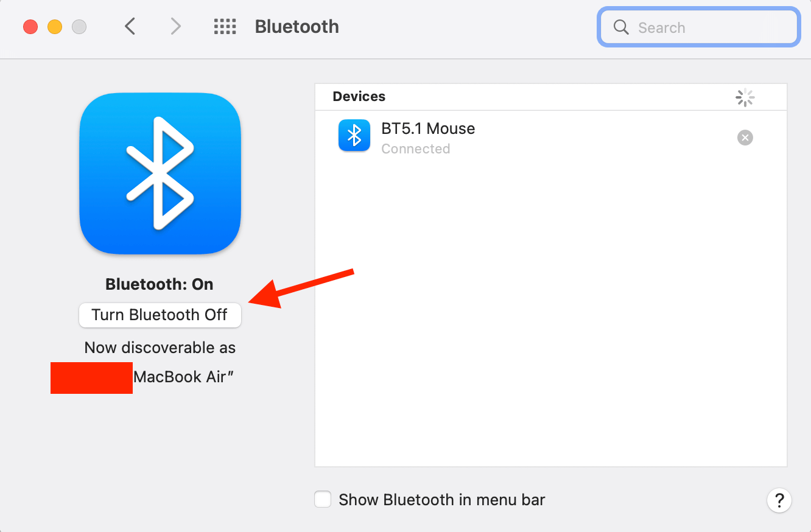Minimize the window with the yellow button
Image resolution: width=811 pixels, height=532 pixels.
[x=55, y=27]
